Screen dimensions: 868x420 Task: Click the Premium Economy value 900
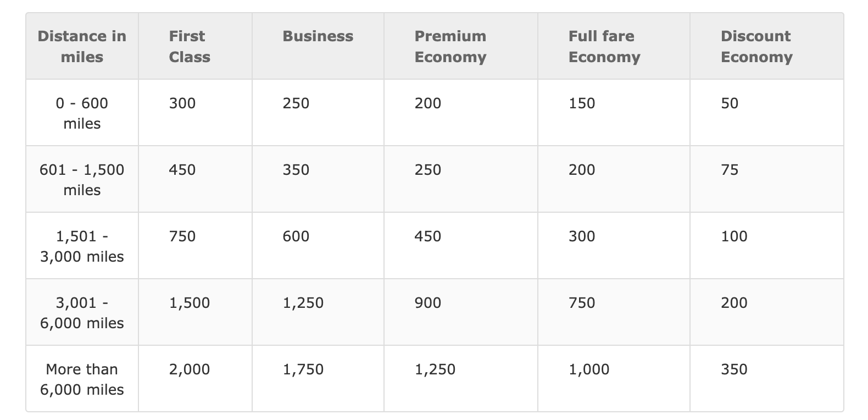(427, 303)
